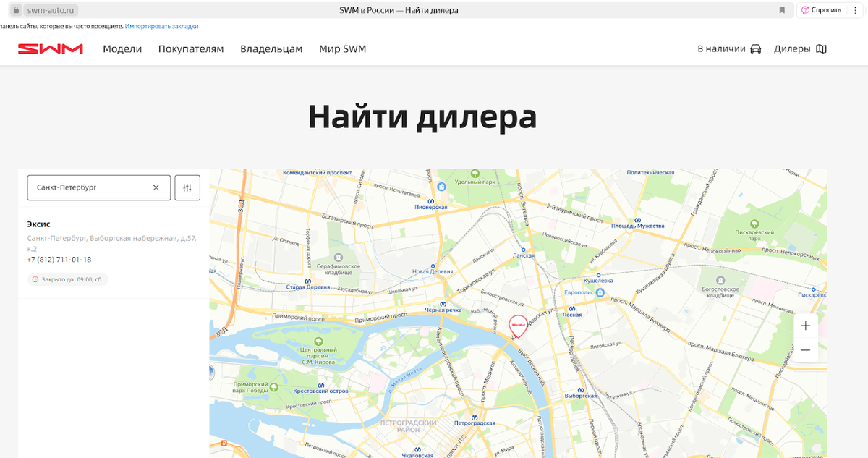Clear the Санкт-Петербург search field
This screenshot has height=458, width=868.
(x=156, y=187)
